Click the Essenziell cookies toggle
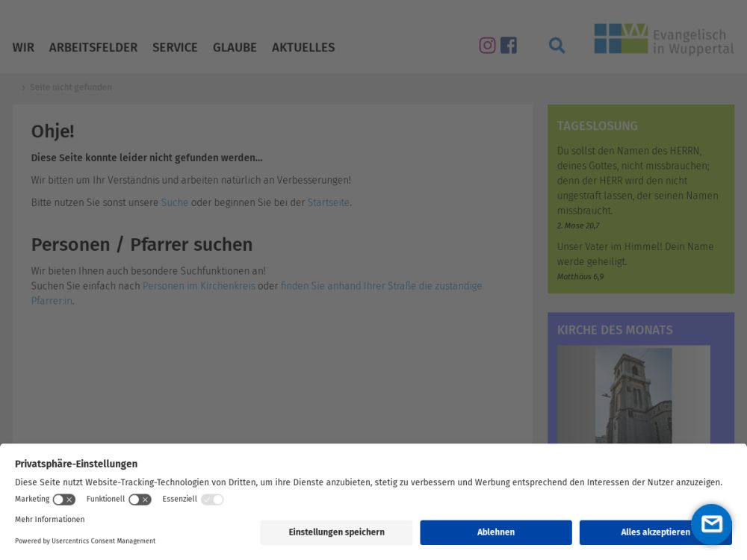The width and height of the screenshot is (747, 560). (212, 500)
